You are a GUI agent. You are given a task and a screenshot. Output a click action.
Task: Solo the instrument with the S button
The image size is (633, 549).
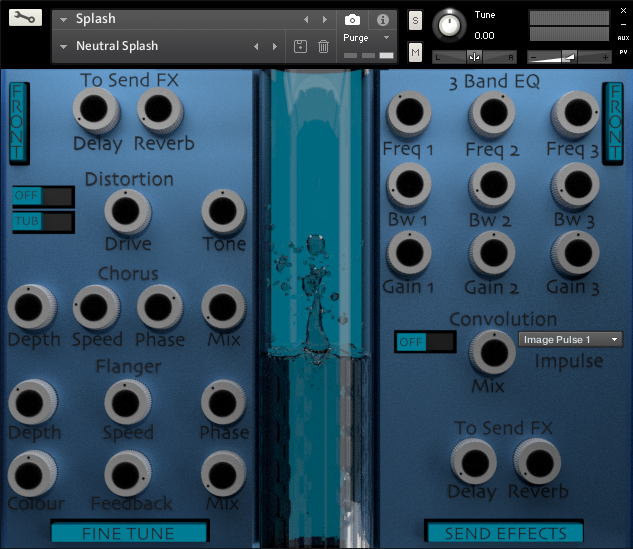click(x=415, y=20)
